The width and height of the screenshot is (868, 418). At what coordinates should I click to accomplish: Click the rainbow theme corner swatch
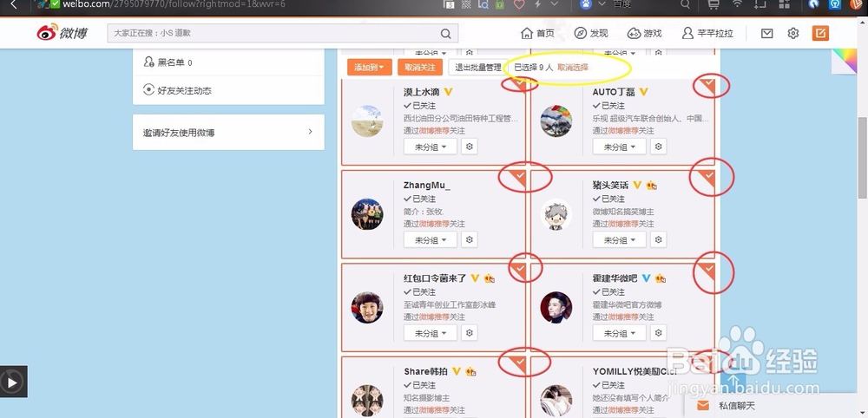pos(843,60)
